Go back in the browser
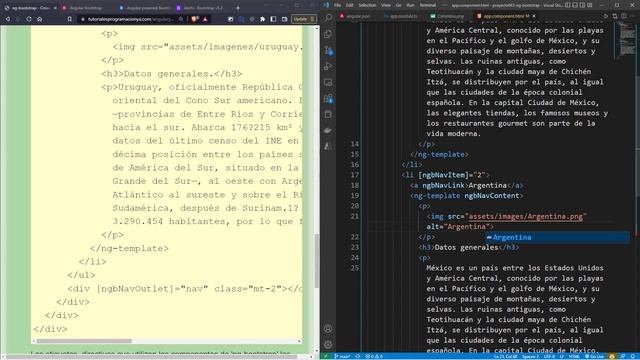The image size is (640, 360). click(7, 19)
